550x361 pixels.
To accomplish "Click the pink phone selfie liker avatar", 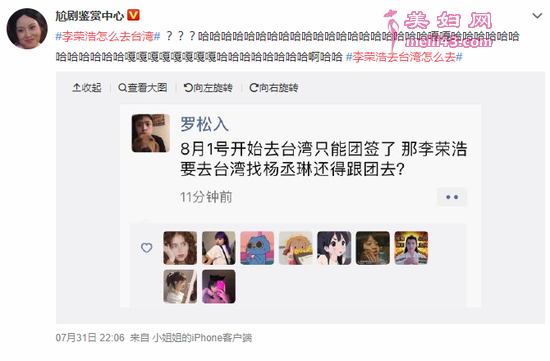I will point(219,286).
